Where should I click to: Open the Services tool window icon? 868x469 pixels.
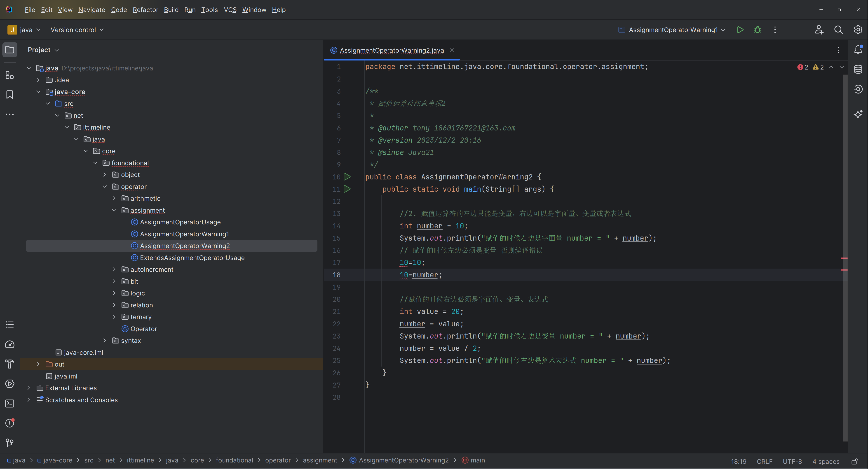[10, 384]
